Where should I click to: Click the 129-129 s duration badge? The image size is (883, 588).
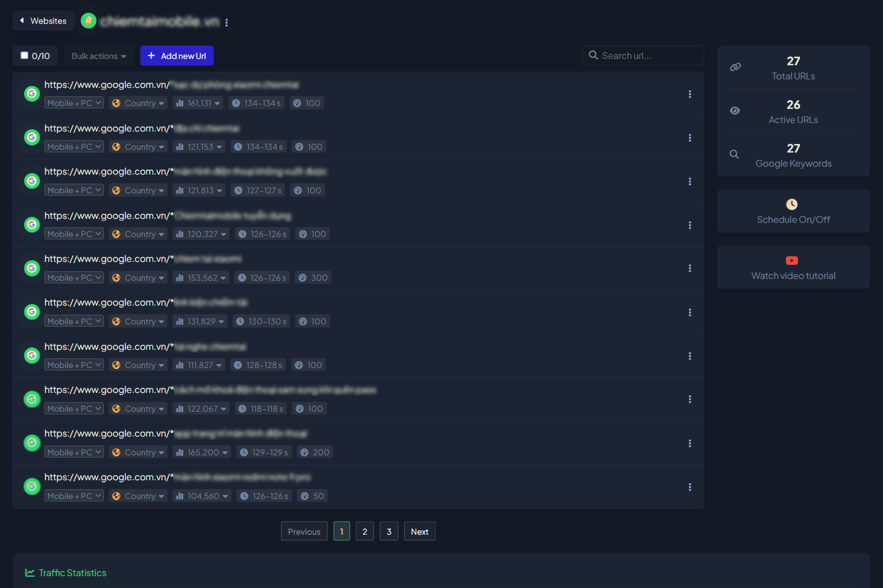pos(264,452)
